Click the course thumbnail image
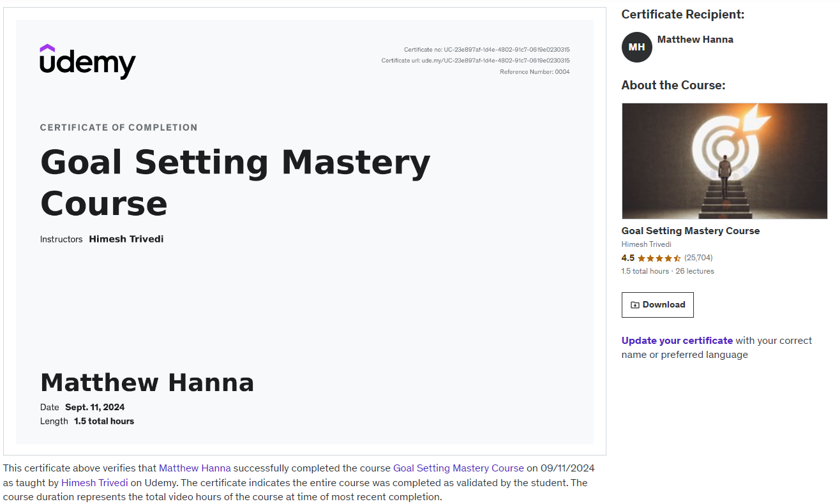The width and height of the screenshot is (840, 504). [724, 161]
